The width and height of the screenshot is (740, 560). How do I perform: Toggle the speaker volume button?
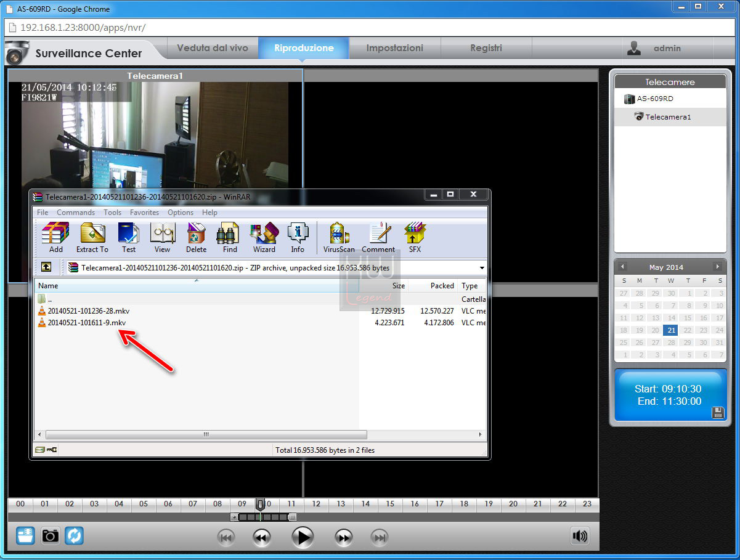click(x=580, y=536)
